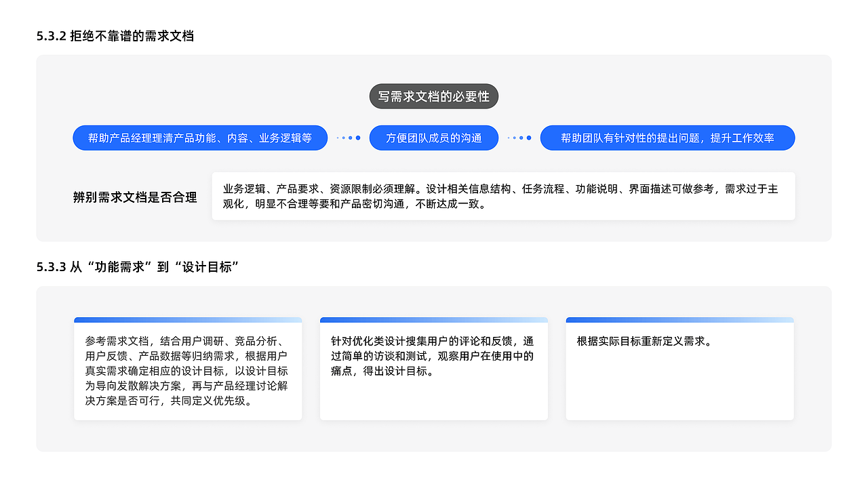Toggle the '辨别需求文档是否合理' label
Viewport: 868px width, 488px height.
135,197
